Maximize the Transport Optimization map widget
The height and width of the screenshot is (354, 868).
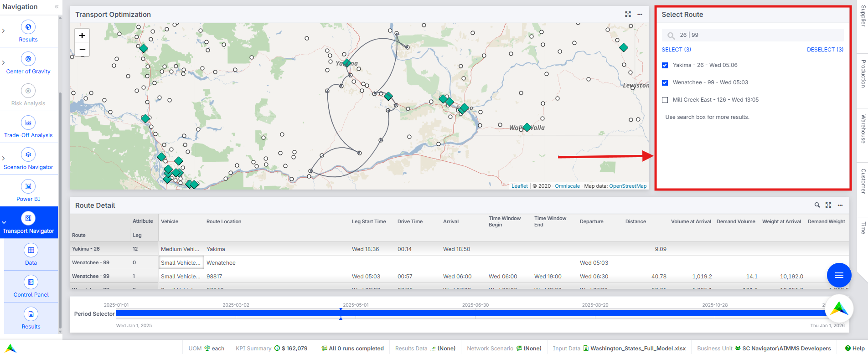click(x=628, y=15)
